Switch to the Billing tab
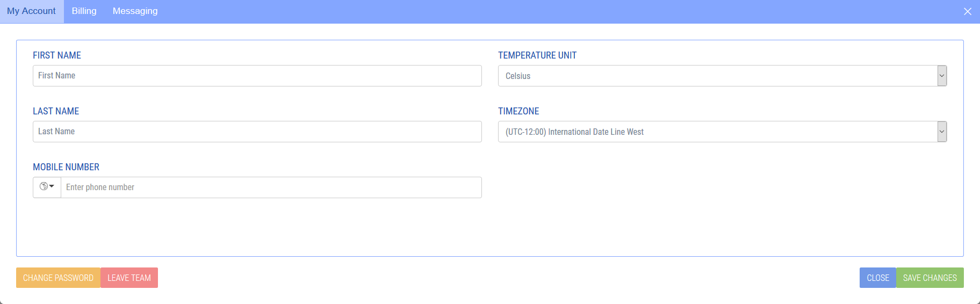The width and height of the screenshot is (980, 304). tap(84, 11)
